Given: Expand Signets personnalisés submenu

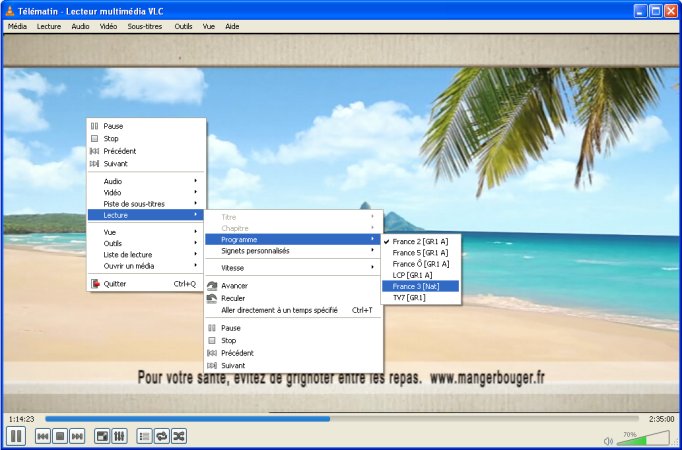Looking at the screenshot, I should 294,251.
